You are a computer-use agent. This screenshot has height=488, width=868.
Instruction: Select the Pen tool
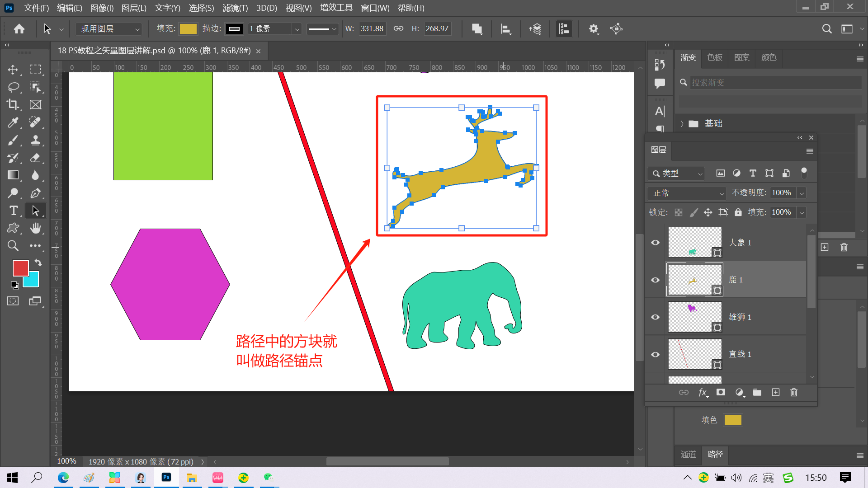tap(35, 193)
